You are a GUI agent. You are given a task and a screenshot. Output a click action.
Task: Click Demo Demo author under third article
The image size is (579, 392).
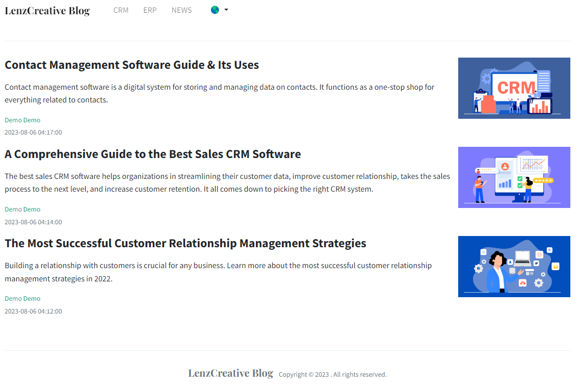pos(22,299)
